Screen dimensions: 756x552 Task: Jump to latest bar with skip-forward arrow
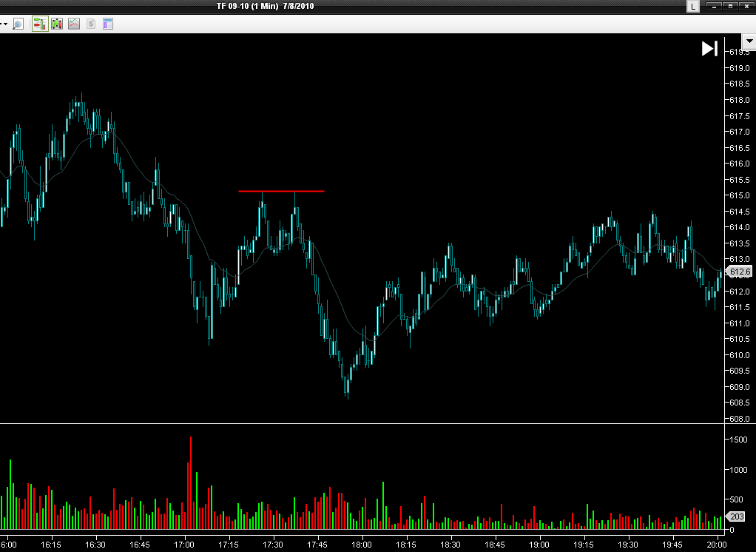709,49
